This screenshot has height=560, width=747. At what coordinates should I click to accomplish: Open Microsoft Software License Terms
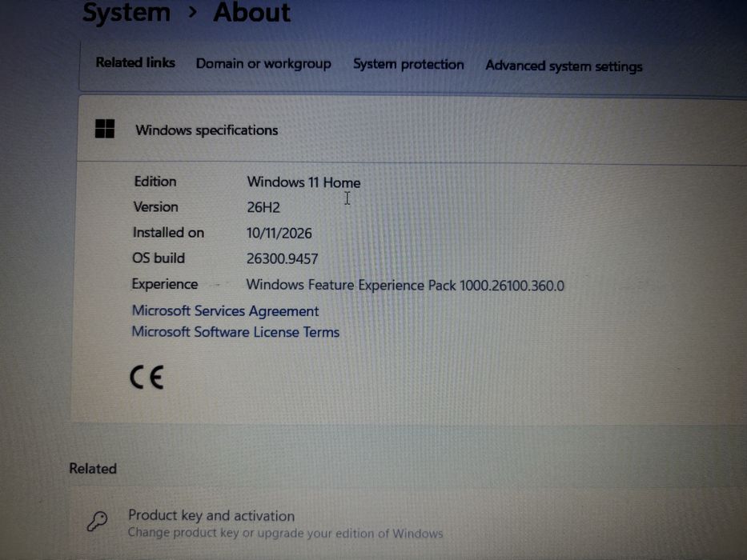pos(236,332)
